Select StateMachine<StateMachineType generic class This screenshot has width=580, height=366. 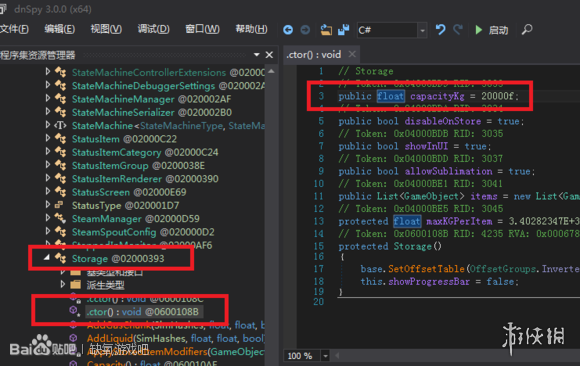pos(168,126)
